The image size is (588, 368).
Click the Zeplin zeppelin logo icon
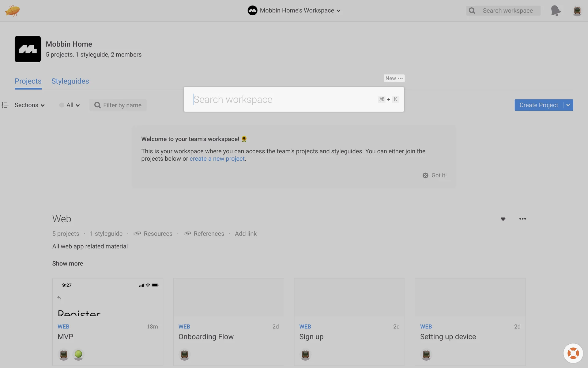click(x=12, y=10)
